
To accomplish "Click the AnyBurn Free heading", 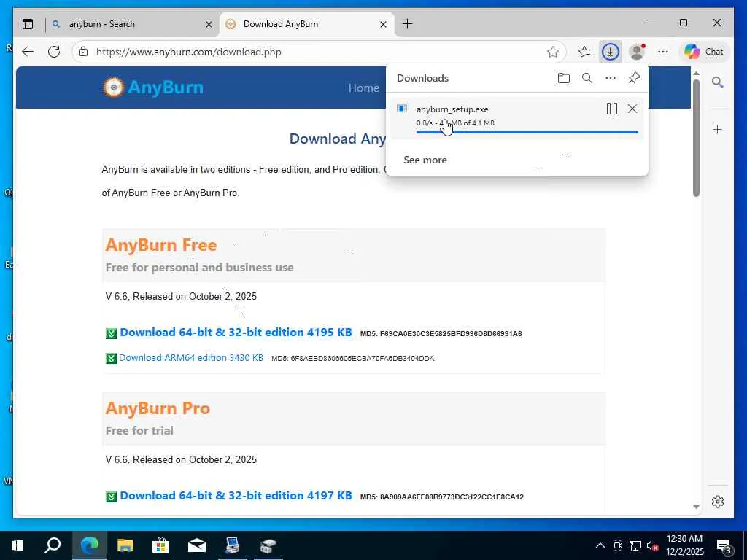I will [161, 245].
